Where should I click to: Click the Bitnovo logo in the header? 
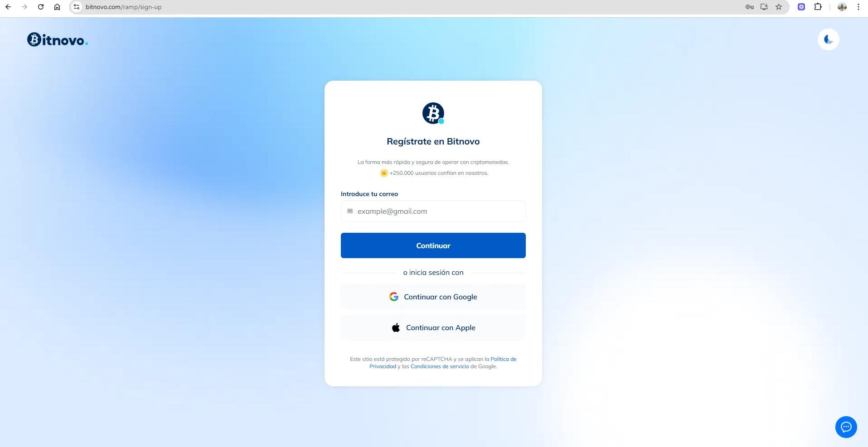tap(58, 40)
